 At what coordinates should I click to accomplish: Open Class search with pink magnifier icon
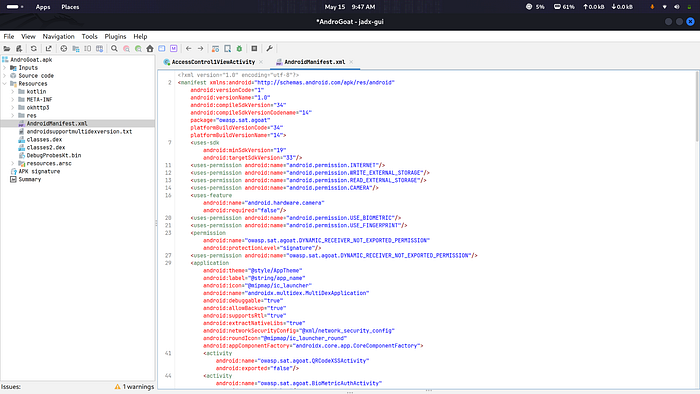click(x=126, y=49)
